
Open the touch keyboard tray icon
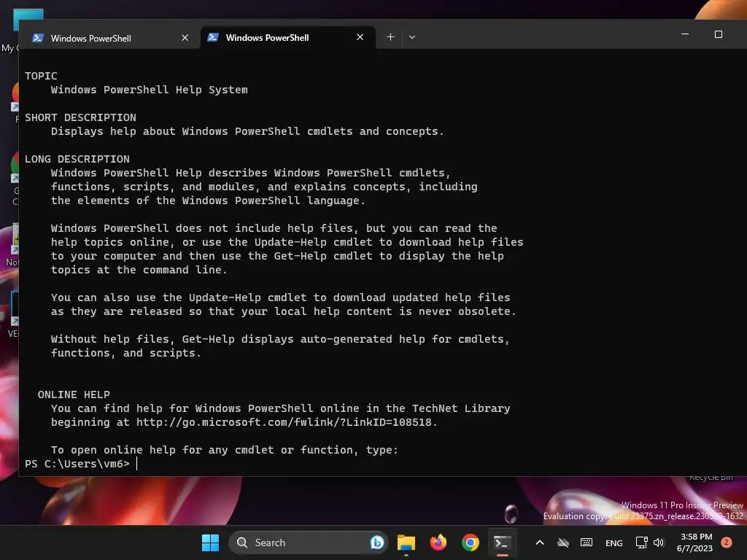click(x=587, y=542)
